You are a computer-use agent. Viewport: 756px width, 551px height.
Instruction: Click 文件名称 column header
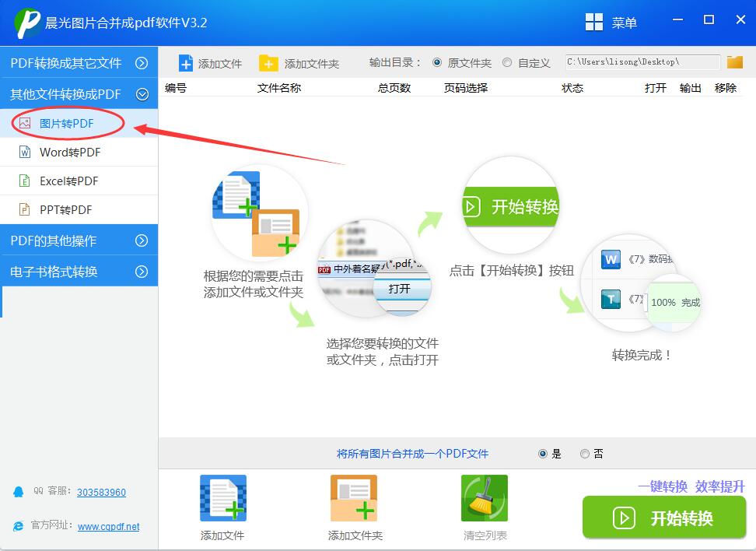point(279,88)
